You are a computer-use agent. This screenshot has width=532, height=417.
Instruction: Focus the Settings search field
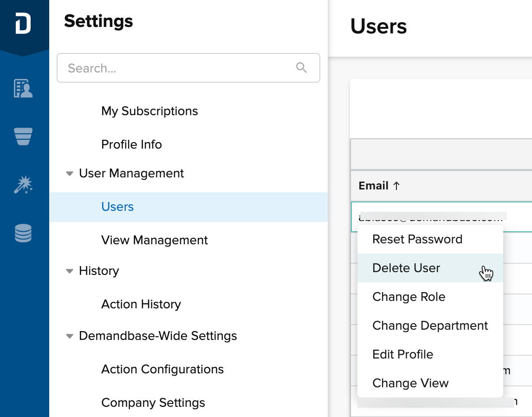[x=188, y=68]
